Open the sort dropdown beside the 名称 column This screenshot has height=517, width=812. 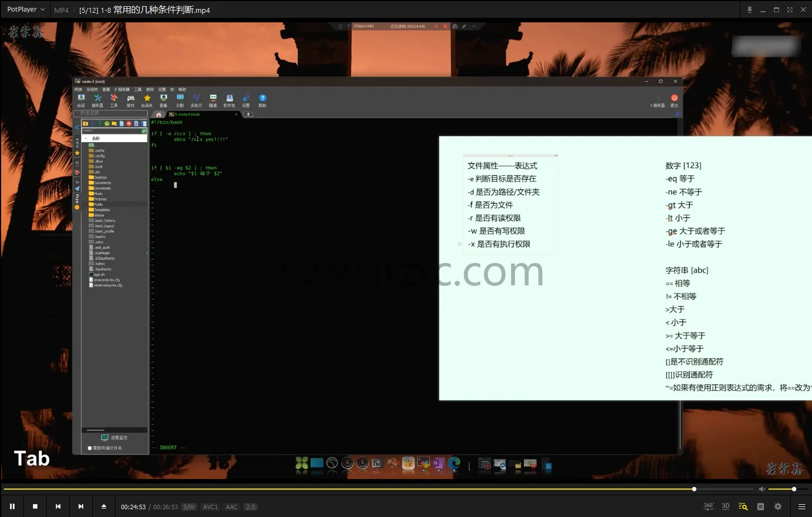click(86, 138)
